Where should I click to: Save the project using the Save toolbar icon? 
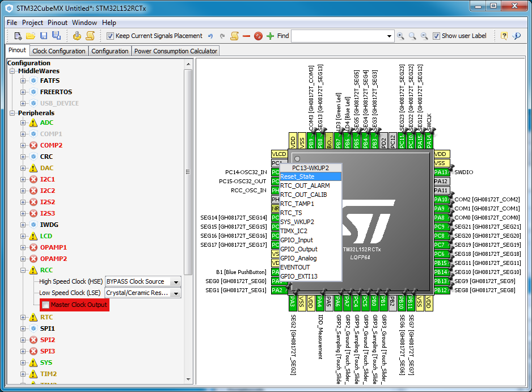pyautogui.click(x=43, y=36)
